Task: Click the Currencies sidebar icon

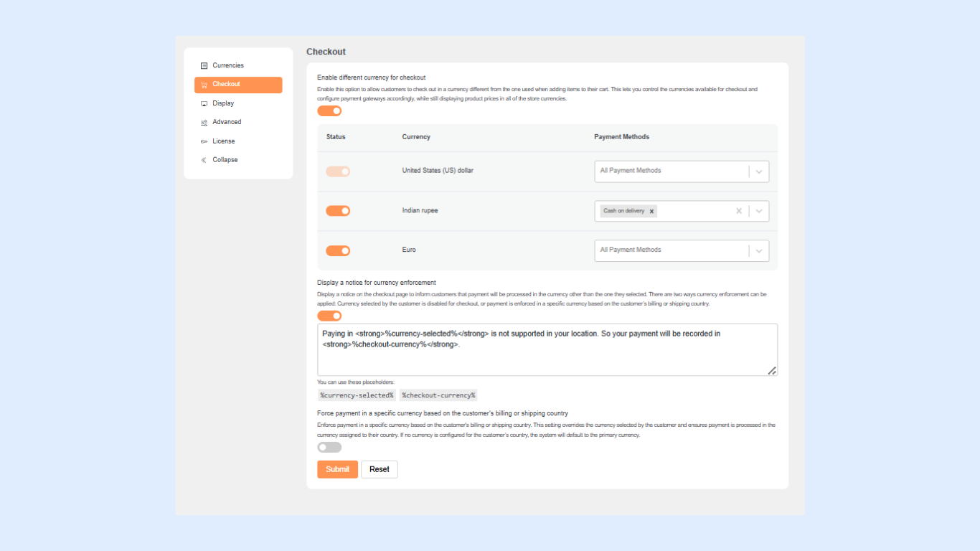Action: [x=204, y=66]
